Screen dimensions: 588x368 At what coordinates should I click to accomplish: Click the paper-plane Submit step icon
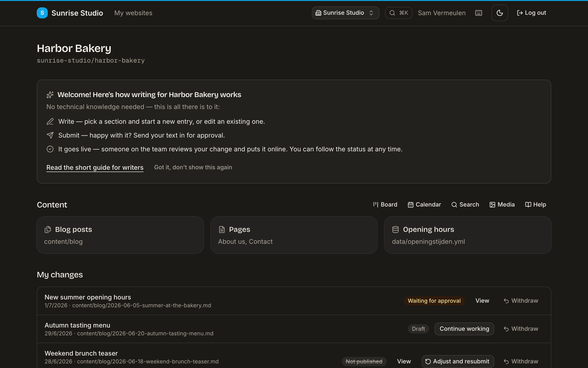point(50,135)
